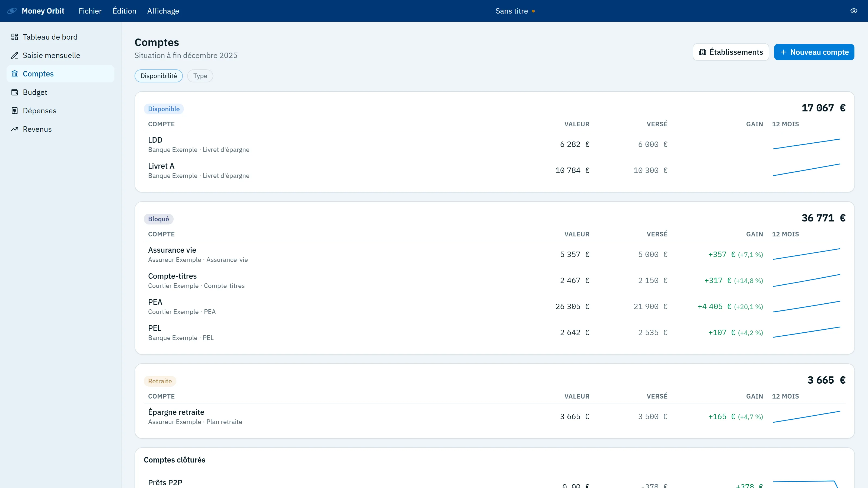
Task: Click the LDD 12-month sparkline
Action: pos(806,144)
